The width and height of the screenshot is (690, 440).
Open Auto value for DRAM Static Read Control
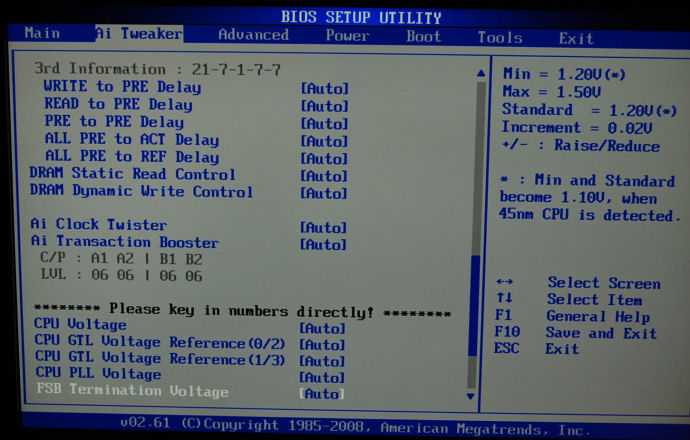pyautogui.click(x=324, y=176)
